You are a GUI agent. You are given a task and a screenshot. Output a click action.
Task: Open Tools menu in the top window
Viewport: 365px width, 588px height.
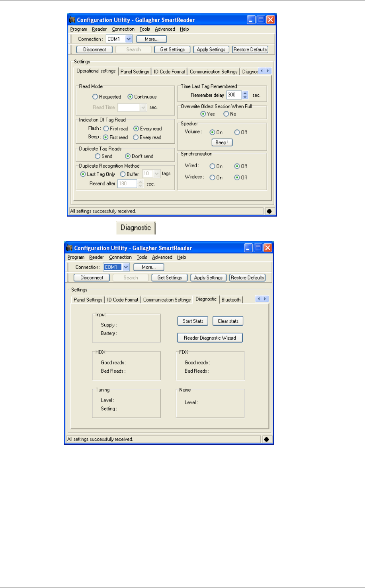pyautogui.click(x=145, y=29)
